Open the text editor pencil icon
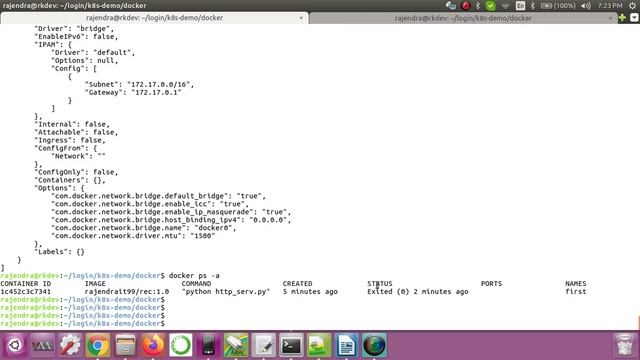 (x=264, y=345)
